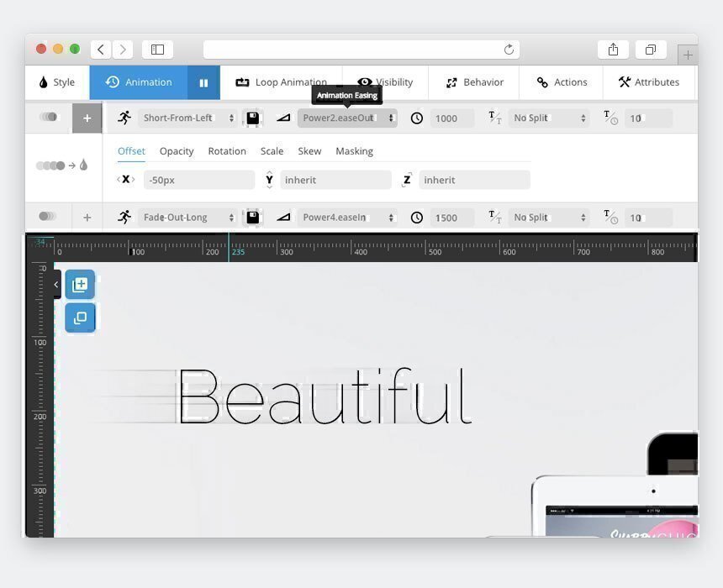Click the plus icon in Fade-Out-Long row
Viewport: 723px width, 588px height.
pyautogui.click(x=87, y=218)
